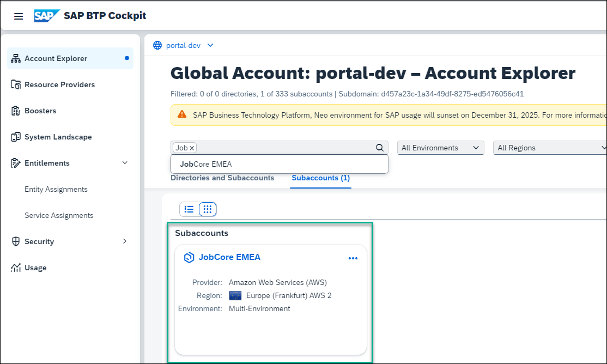Expand the portal-dev account dropdown
This screenshot has height=364, width=607.
[x=210, y=45]
